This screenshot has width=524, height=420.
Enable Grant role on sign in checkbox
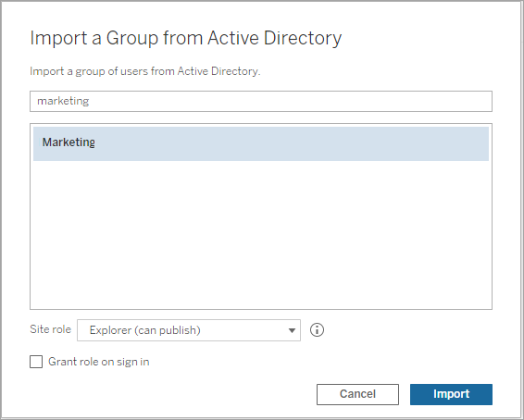click(36, 362)
